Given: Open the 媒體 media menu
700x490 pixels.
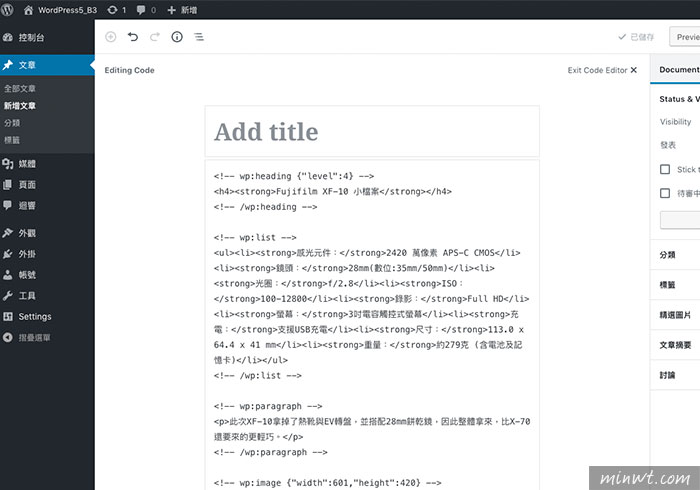Looking at the screenshot, I should [47, 164].
